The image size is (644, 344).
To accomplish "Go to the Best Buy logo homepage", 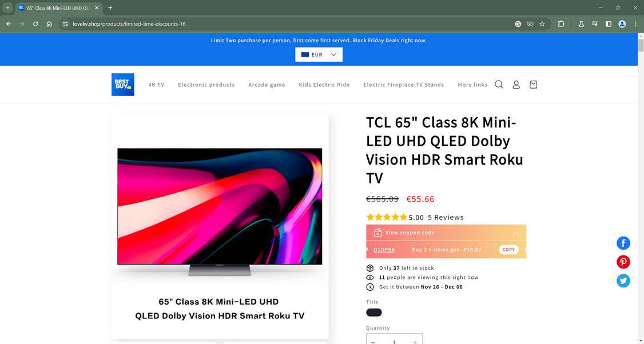I will pyautogui.click(x=123, y=85).
